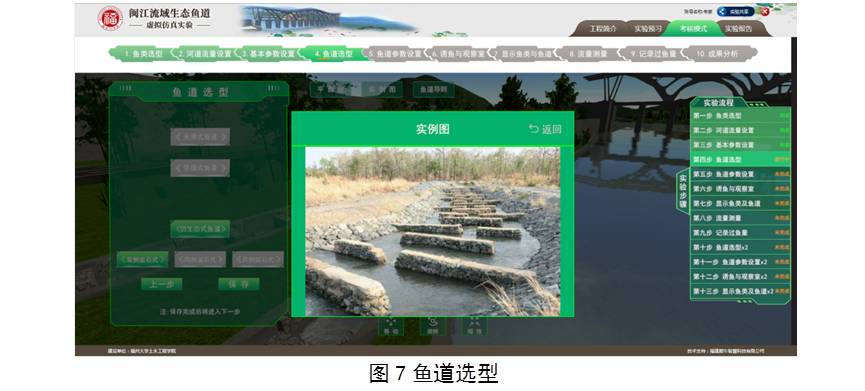Select 第八步 流量测量 in the flow list
Screen dimensions: 865x391
[740, 218]
